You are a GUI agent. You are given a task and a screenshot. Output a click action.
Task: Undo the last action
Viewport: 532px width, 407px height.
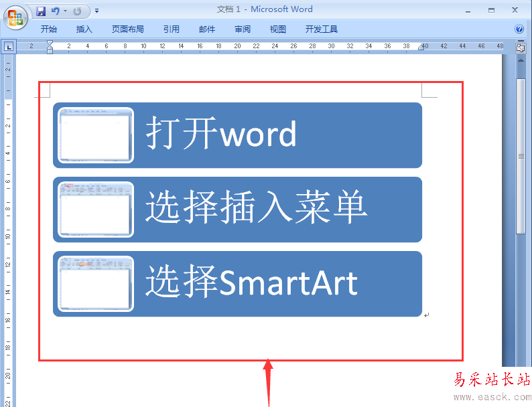56,11
